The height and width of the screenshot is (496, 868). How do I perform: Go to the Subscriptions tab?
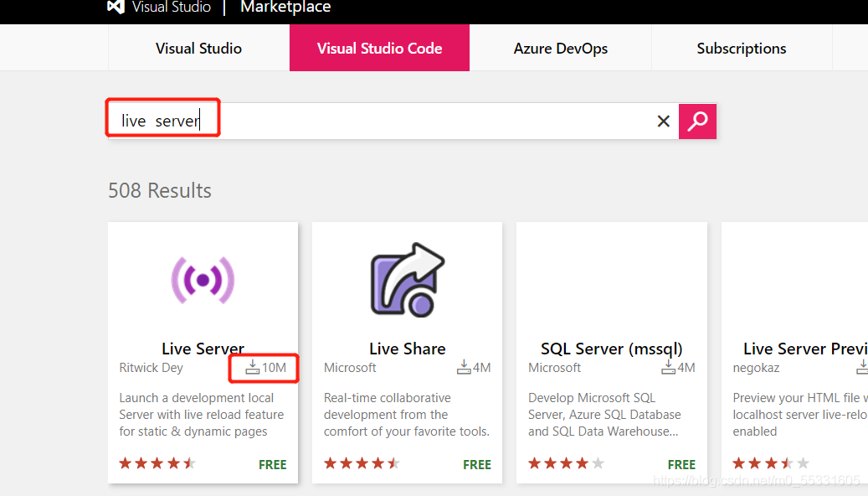tap(742, 49)
